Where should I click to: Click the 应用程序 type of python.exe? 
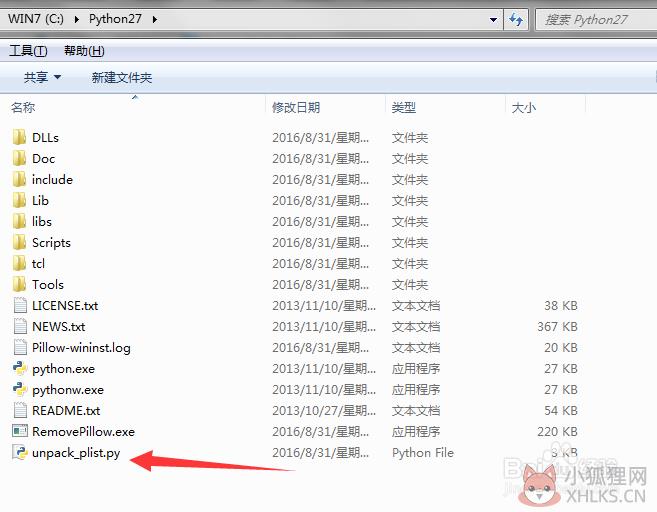416,369
